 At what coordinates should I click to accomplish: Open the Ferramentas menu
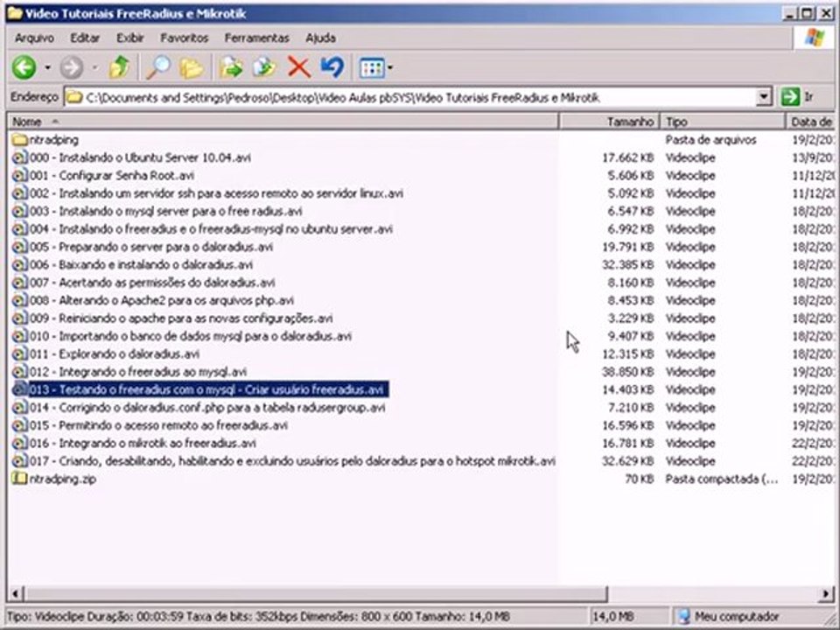coord(256,38)
